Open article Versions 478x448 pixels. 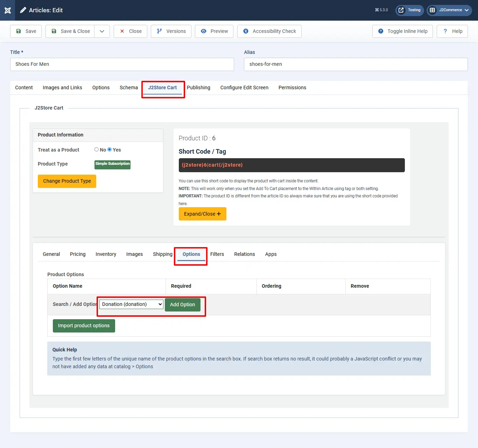click(x=171, y=31)
